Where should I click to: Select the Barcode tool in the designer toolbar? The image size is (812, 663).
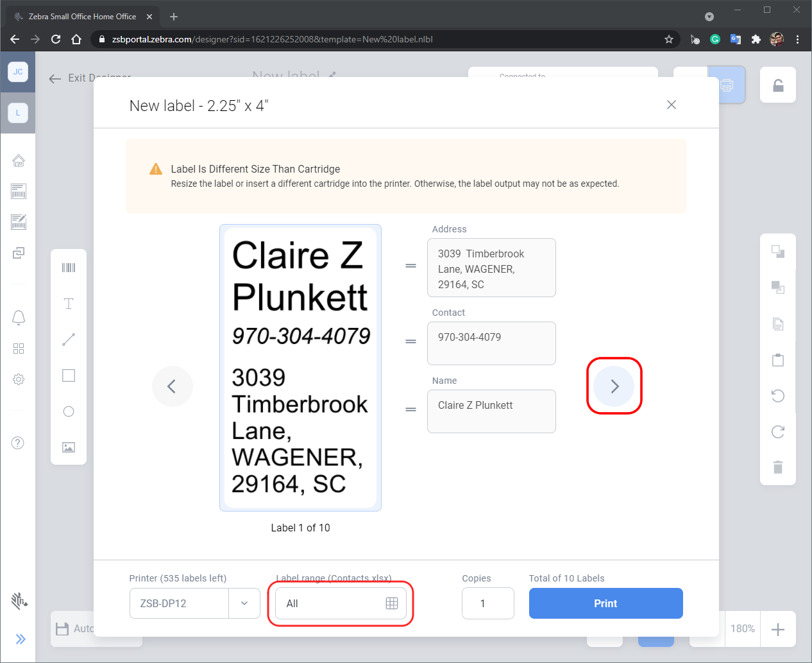pos(69,268)
